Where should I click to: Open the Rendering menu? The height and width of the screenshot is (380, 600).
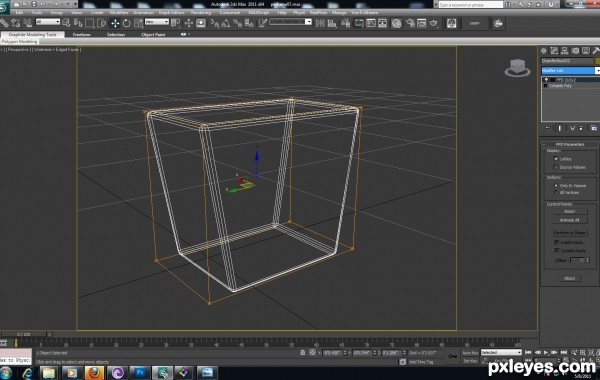(x=201, y=13)
